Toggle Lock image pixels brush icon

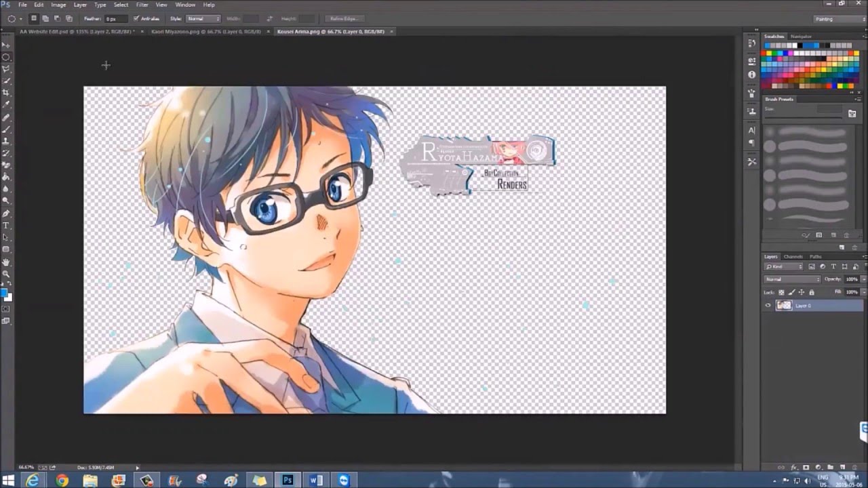click(x=791, y=292)
